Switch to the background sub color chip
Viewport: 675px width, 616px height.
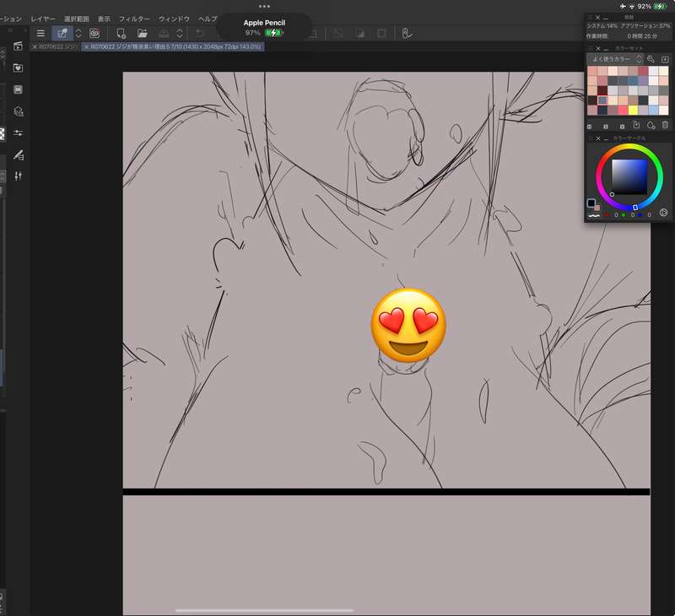(597, 208)
